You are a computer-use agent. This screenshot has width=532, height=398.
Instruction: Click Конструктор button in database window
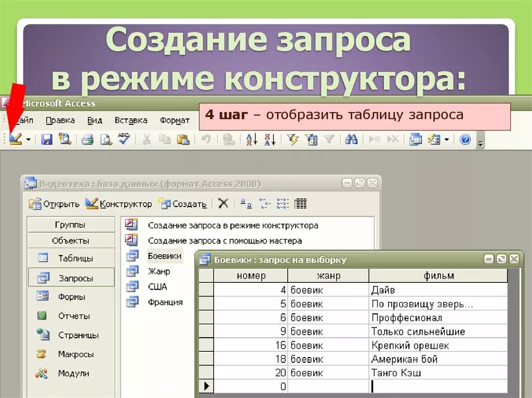(118, 204)
